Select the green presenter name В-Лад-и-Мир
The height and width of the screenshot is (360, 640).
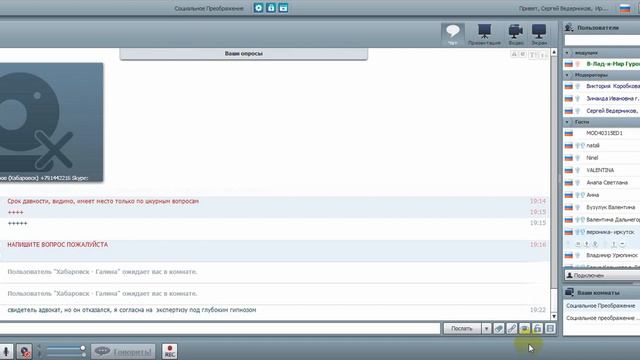pyautogui.click(x=613, y=64)
